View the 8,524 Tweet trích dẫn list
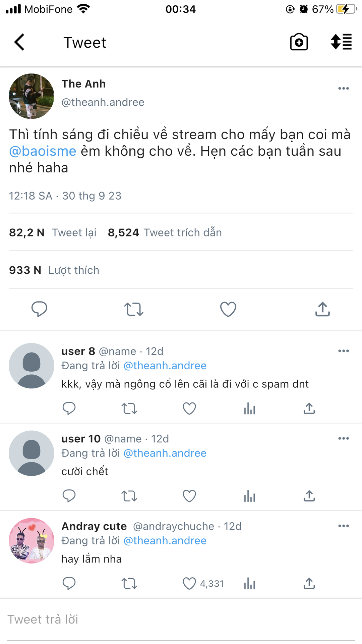The width and height of the screenshot is (362, 644). click(165, 232)
